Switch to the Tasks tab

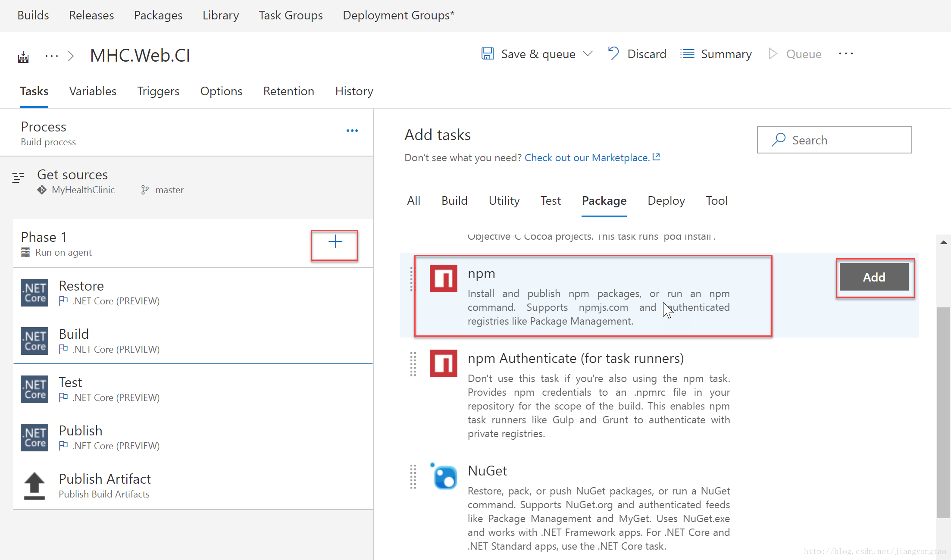click(34, 91)
